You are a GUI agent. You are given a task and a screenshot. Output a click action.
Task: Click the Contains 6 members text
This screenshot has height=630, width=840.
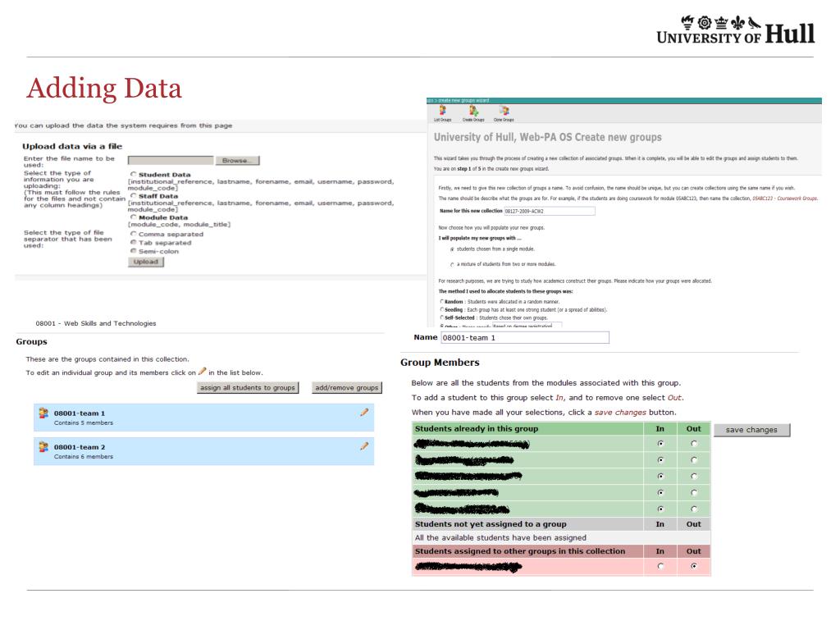[84, 456]
